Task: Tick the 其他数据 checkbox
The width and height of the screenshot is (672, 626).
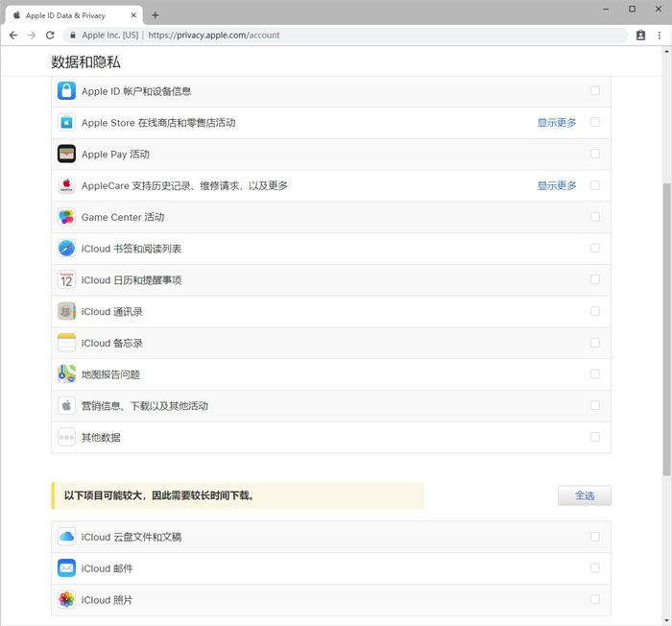Action: (595, 437)
